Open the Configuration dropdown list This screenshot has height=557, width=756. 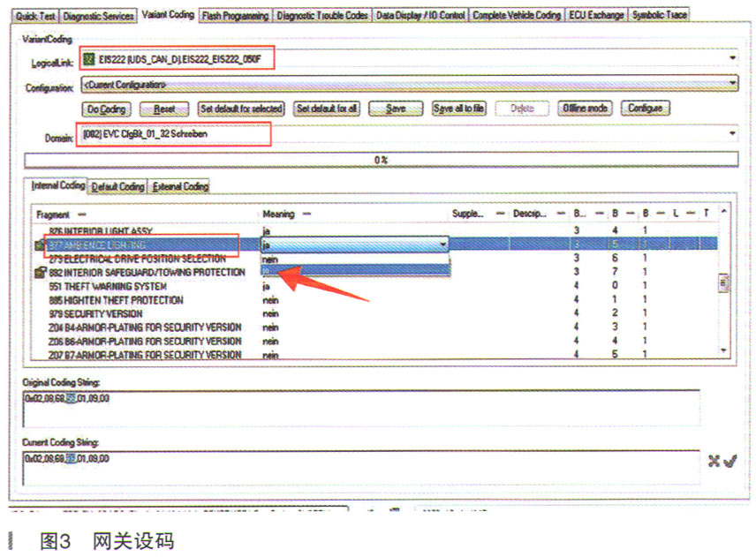point(733,84)
